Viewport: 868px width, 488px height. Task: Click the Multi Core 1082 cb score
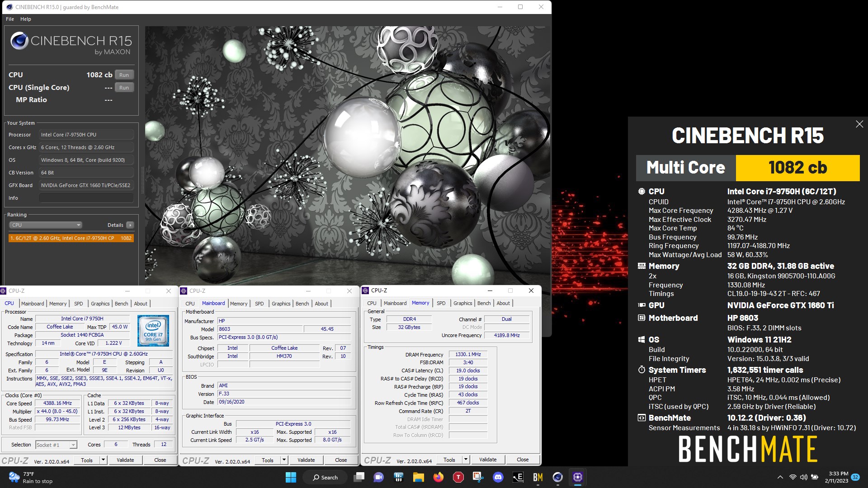click(797, 168)
